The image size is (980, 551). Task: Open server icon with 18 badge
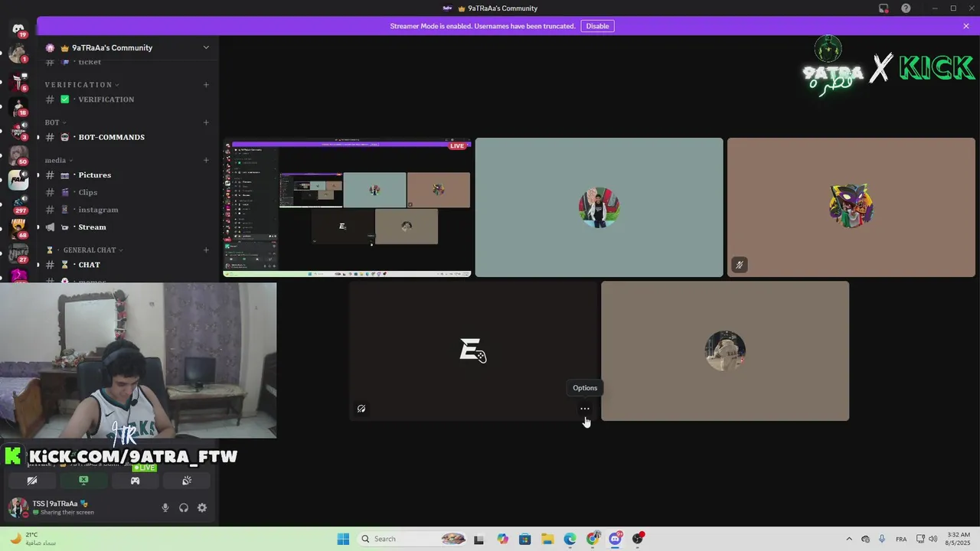tap(18, 106)
